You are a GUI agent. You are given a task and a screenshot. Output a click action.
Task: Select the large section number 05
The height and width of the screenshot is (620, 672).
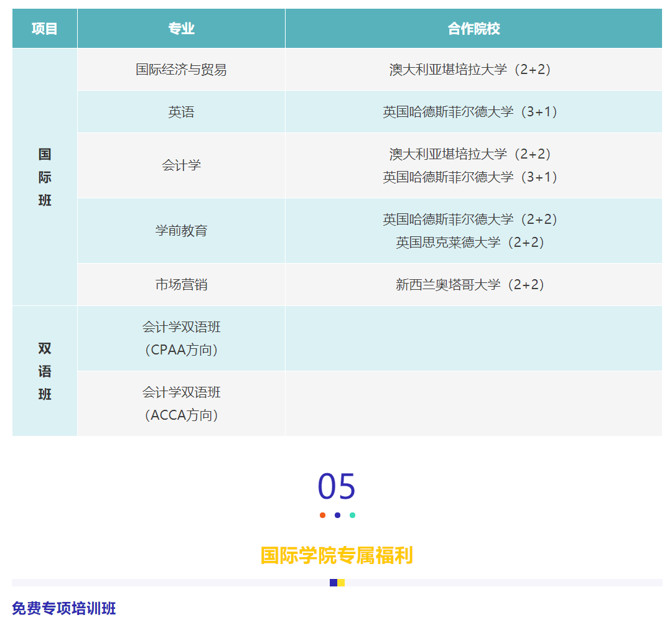click(x=337, y=486)
